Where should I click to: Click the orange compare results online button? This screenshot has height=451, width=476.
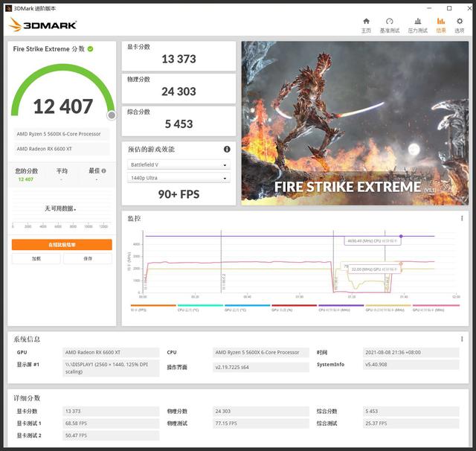coord(62,245)
